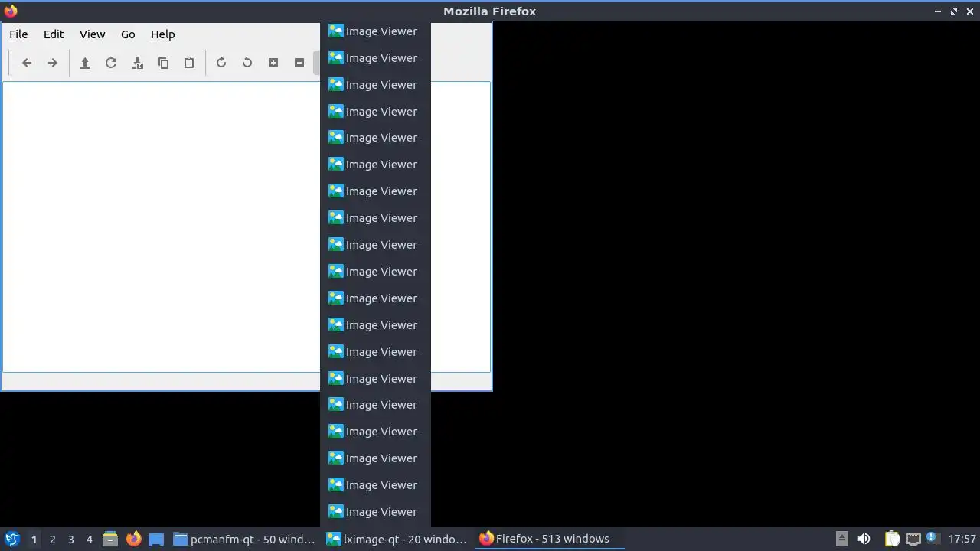Click the upload arrow toolbar icon
980x551 pixels.
(x=85, y=63)
